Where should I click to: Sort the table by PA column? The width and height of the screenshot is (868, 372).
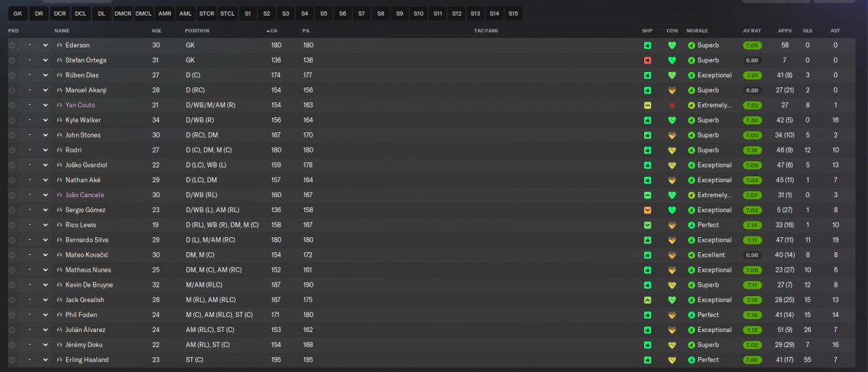coord(306,31)
